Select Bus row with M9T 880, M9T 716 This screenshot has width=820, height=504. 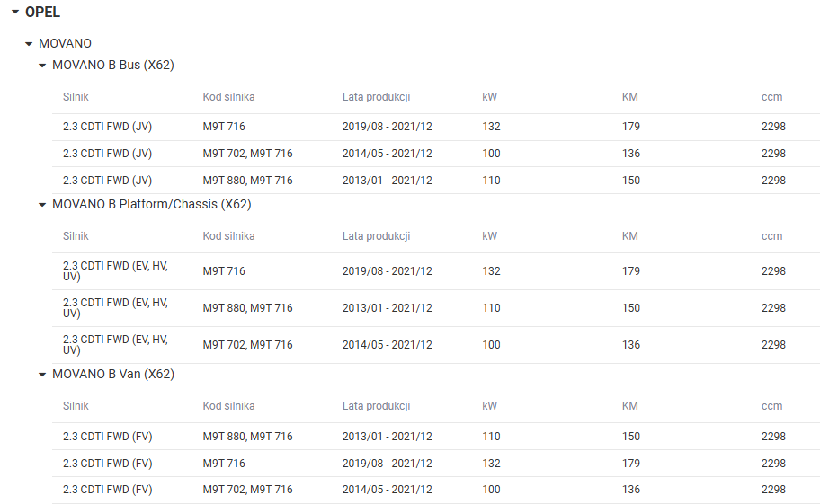(436, 181)
